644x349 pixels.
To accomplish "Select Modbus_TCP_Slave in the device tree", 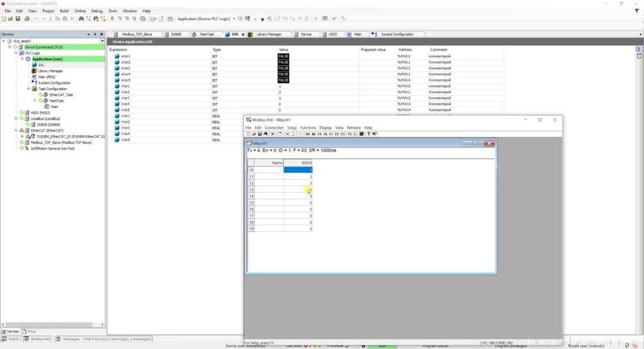I will pyautogui.click(x=61, y=143).
